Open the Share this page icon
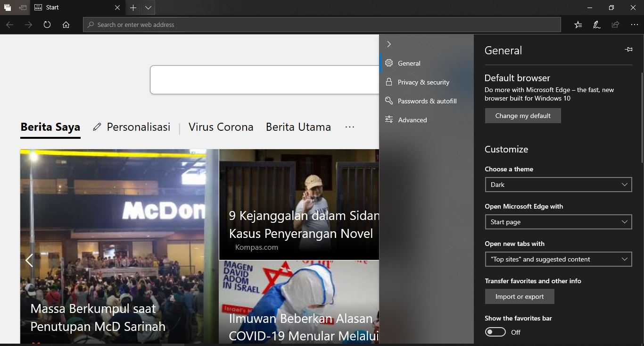 pos(615,24)
